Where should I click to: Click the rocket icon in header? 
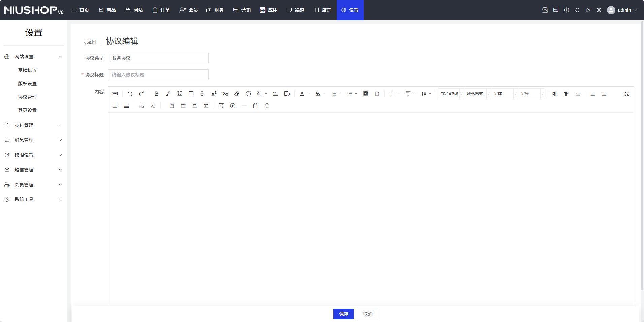pos(588,10)
